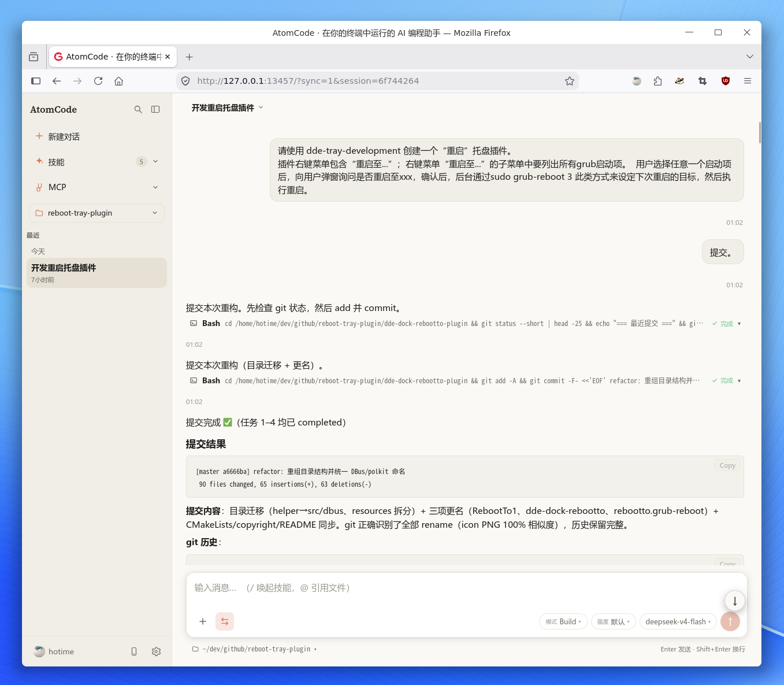
Task: Click the scroll-to-bottom arrow button
Action: [x=735, y=601]
